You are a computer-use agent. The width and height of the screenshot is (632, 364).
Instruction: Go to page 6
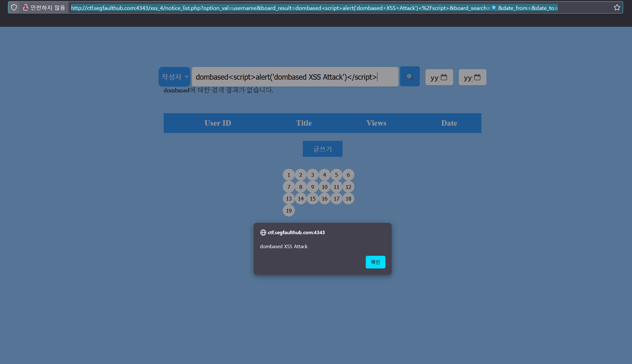tap(348, 175)
